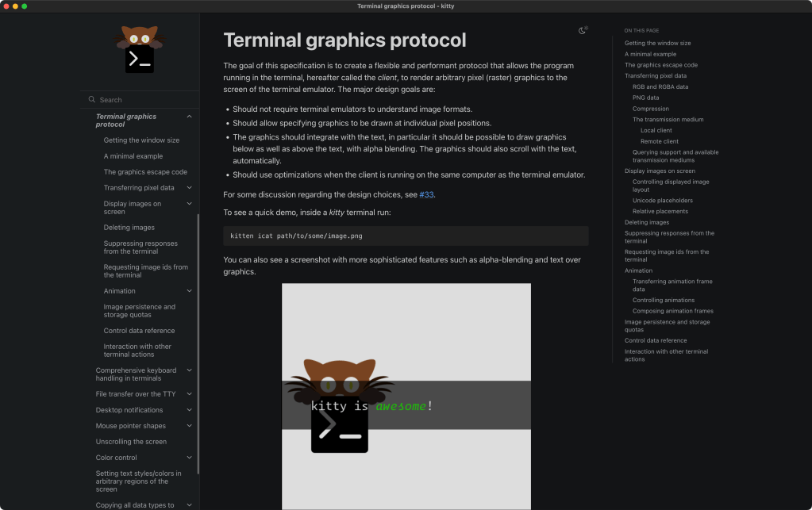Click the kitty demo screenshot image

pyautogui.click(x=406, y=396)
